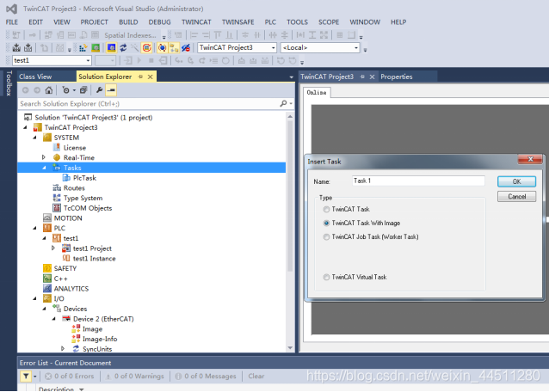
Task: Click the Collapse All icon in Solution Explorer
Action: (x=83, y=90)
